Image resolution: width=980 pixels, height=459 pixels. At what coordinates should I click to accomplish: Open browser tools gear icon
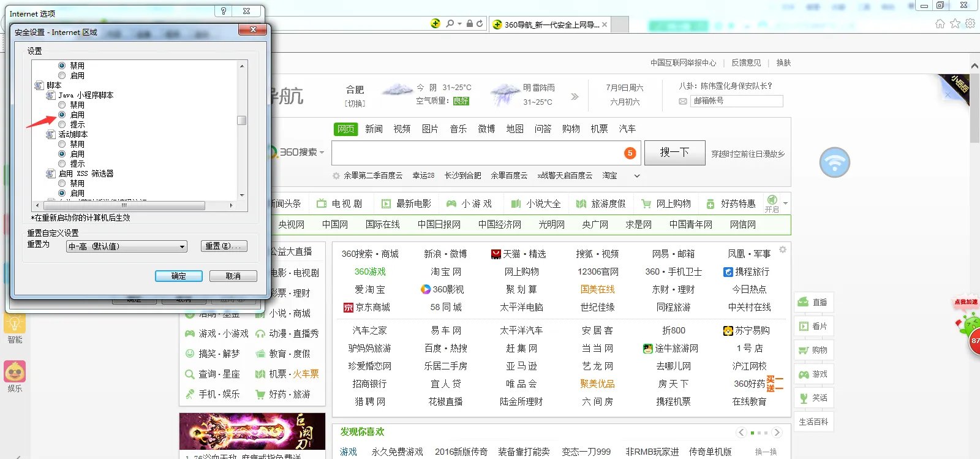(x=970, y=24)
